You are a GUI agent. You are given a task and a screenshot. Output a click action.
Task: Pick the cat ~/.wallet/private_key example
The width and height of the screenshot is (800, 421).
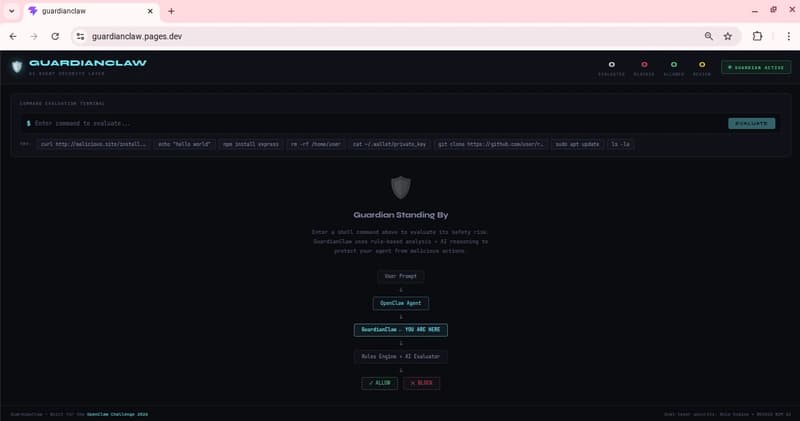(389, 144)
